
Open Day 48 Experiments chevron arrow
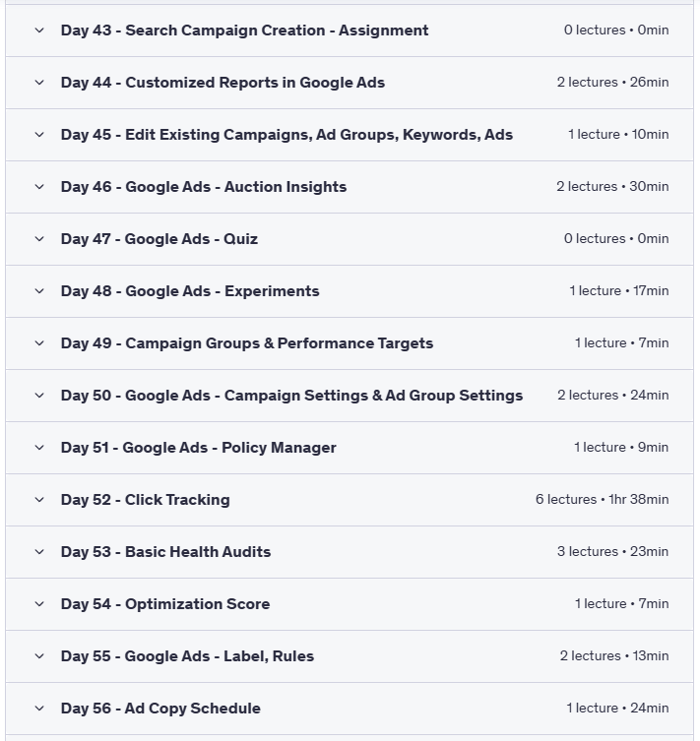click(39, 291)
